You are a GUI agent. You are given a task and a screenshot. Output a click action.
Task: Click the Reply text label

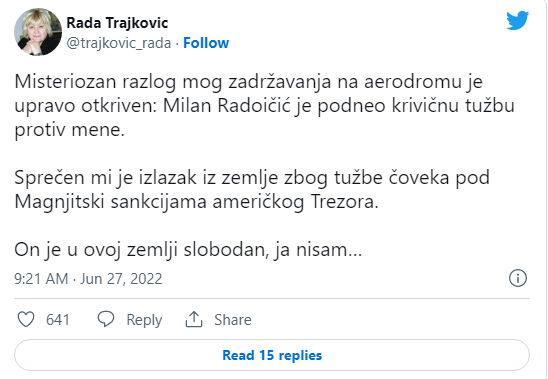point(144,320)
